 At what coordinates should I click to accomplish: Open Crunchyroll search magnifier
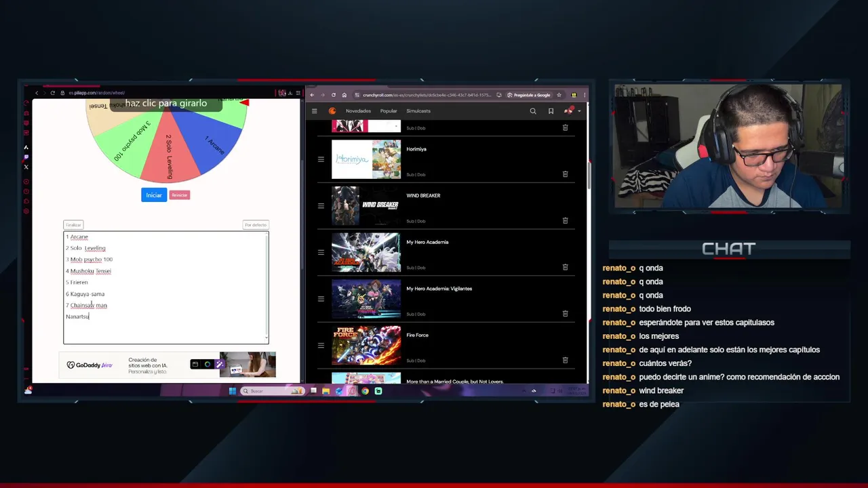click(x=533, y=111)
